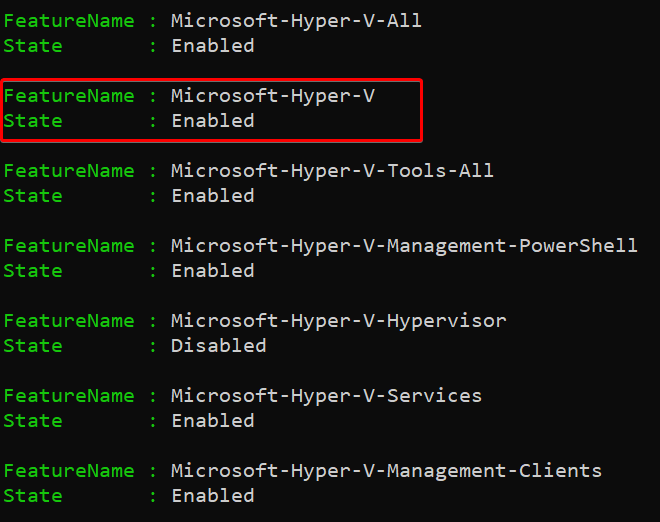Click Enabled state under Management-PowerShell
The width and height of the screenshot is (660, 522).
(213, 271)
